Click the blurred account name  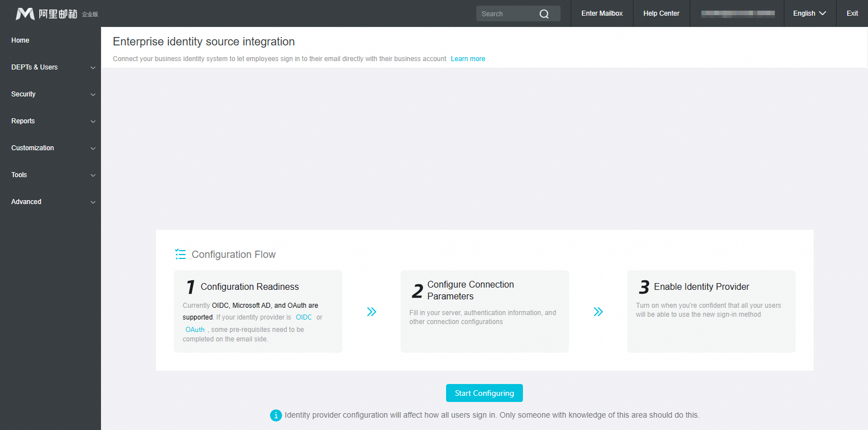(738, 13)
